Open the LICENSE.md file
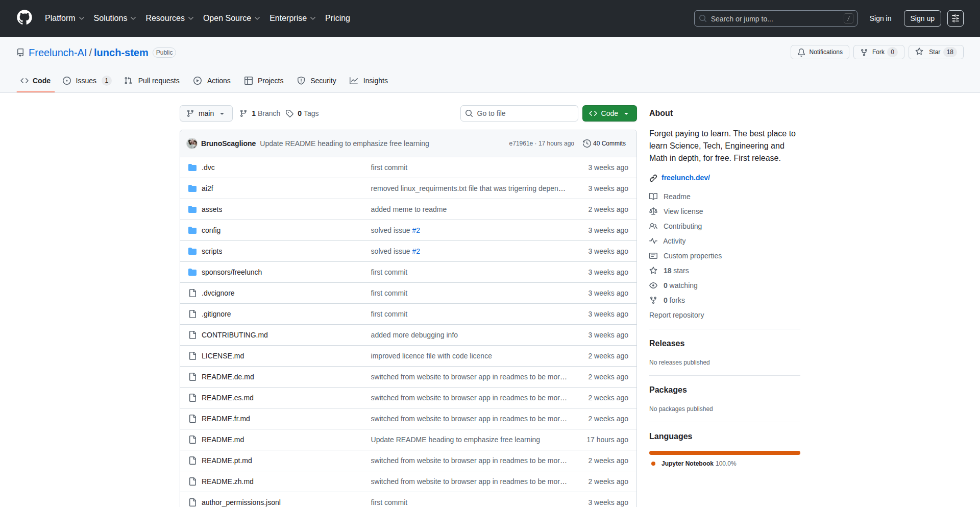 point(223,356)
